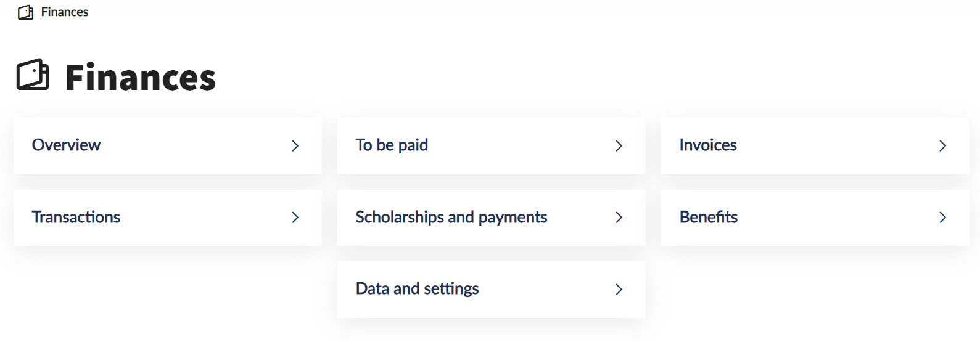980x342 pixels.
Task: Click the arrow icon on the Overview card
Action: click(295, 146)
